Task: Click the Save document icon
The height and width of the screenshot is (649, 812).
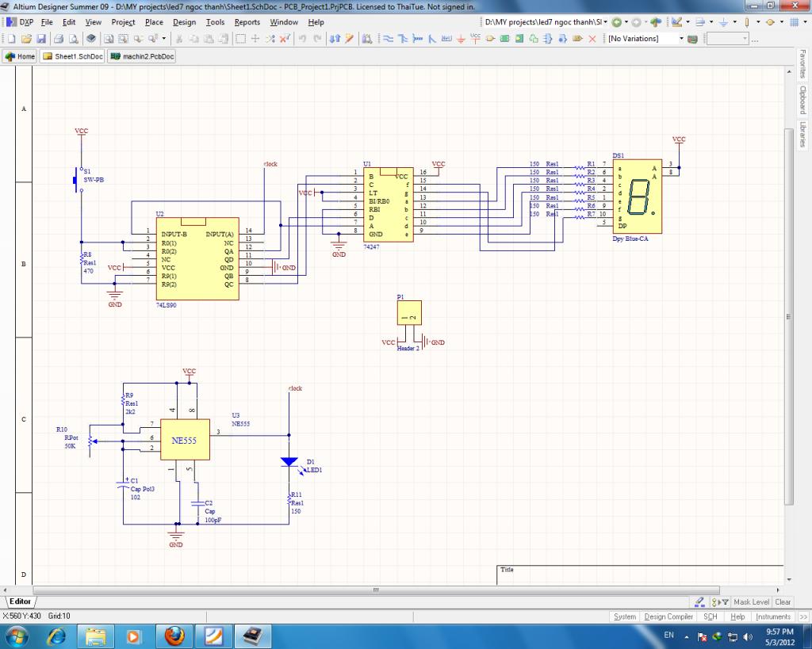Action: click(x=42, y=39)
